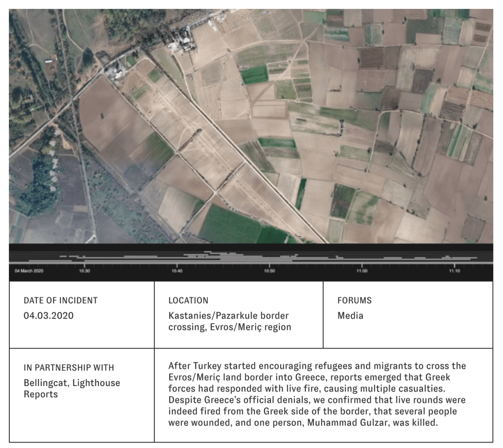Select the FORUMS heading
Viewport: 503px width, 448px height.
click(355, 300)
